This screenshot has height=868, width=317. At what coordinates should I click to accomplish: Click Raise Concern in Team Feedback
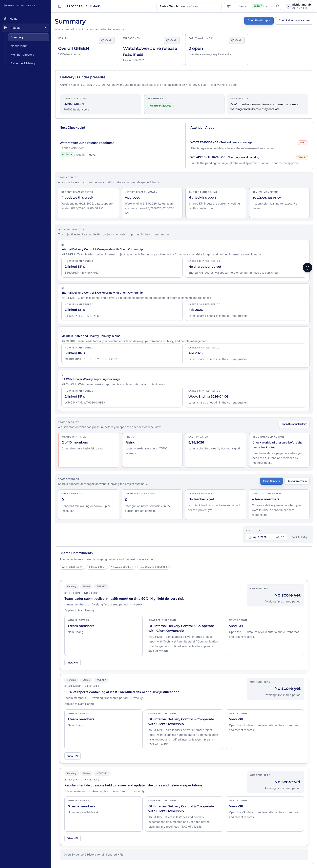pyautogui.click(x=271, y=481)
